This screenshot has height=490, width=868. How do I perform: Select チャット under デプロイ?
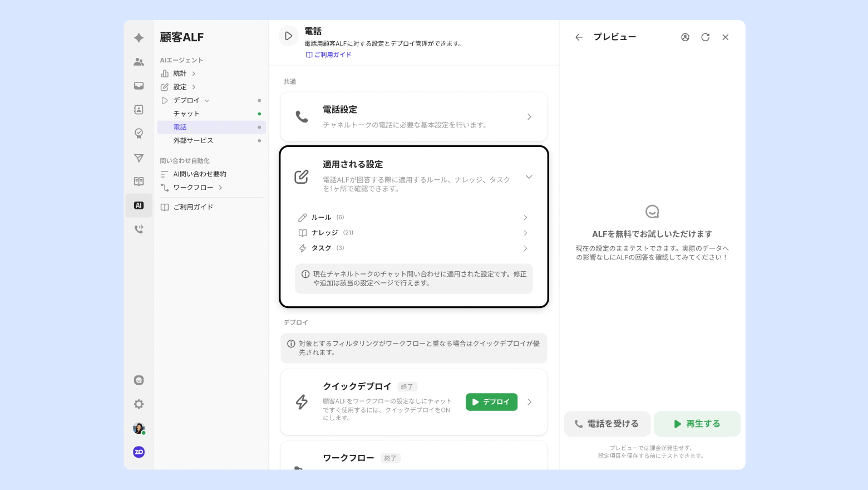point(211,114)
